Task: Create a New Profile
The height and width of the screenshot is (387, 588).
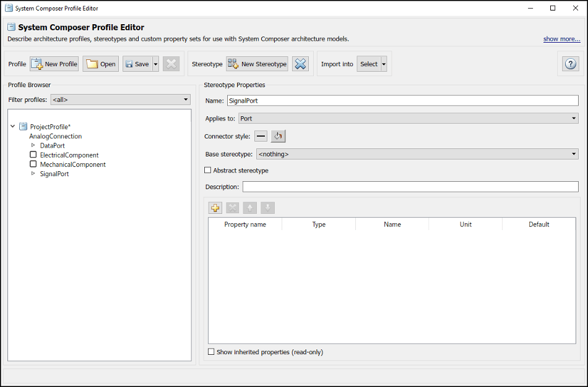Action: (x=54, y=64)
